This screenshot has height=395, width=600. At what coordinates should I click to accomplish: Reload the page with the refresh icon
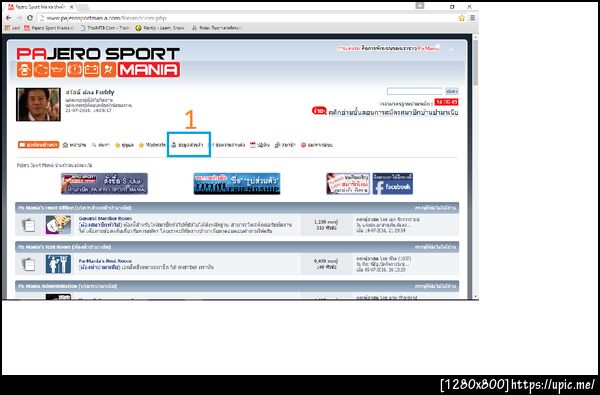[x=30, y=18]
